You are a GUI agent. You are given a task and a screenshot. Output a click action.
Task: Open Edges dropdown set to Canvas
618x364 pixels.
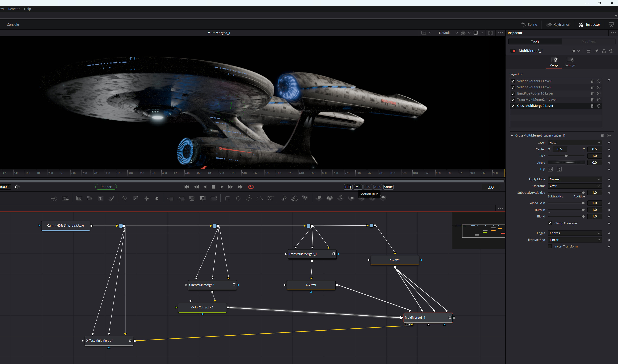coord(575,233)
